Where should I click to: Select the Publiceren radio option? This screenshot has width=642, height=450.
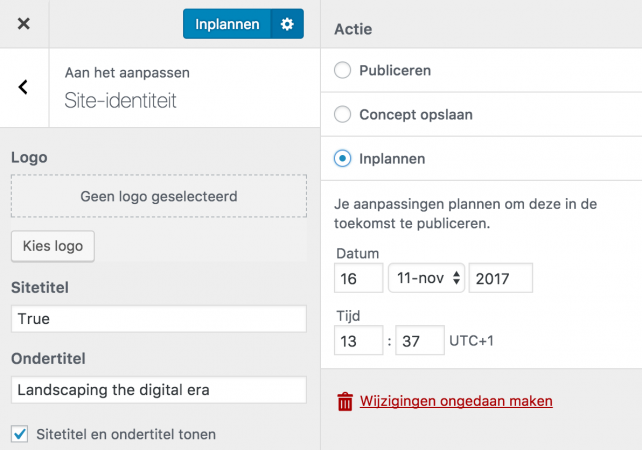pos(342,70)
